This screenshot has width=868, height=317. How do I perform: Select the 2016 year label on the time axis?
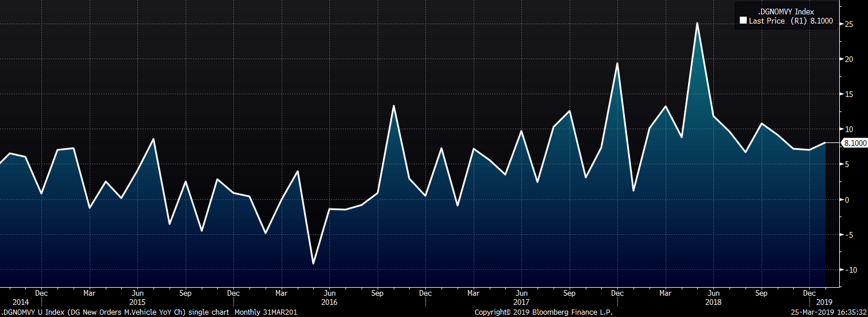coord(329,302)
